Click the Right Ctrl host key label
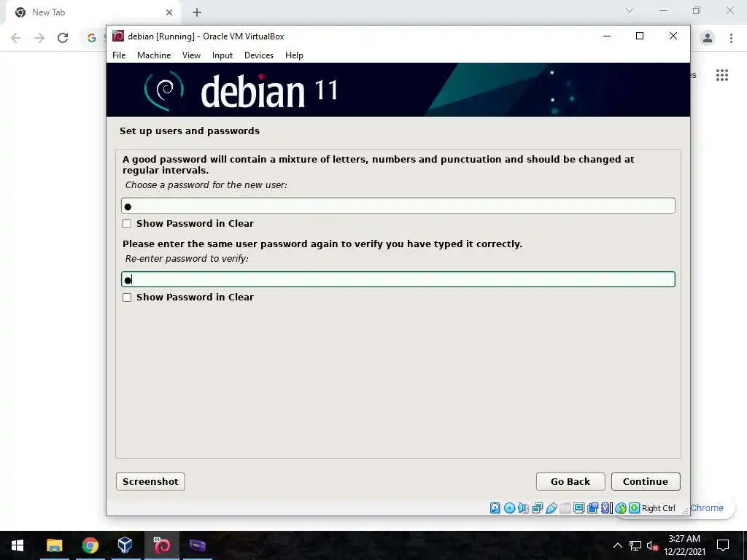Image resolution: width=747 pixels, height=560 pixels. point(659,508)
